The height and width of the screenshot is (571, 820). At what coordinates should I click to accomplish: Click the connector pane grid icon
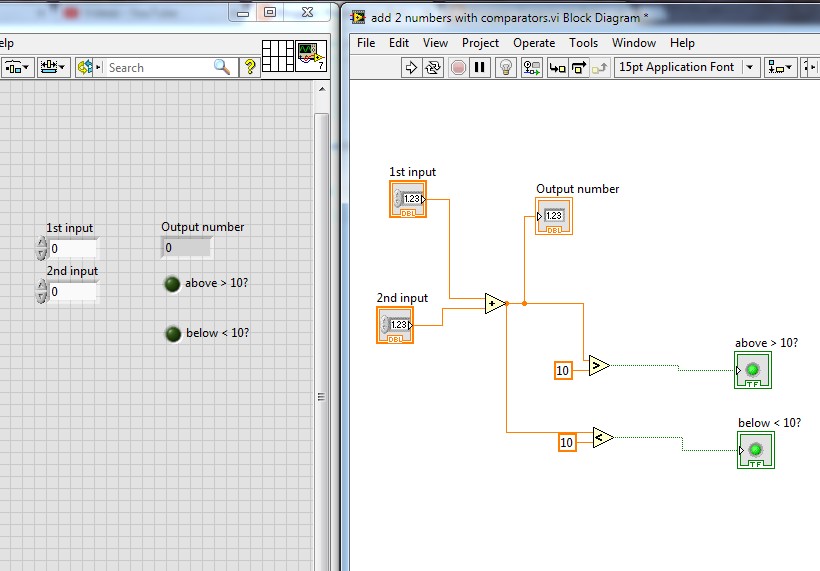tap(278, 56)
